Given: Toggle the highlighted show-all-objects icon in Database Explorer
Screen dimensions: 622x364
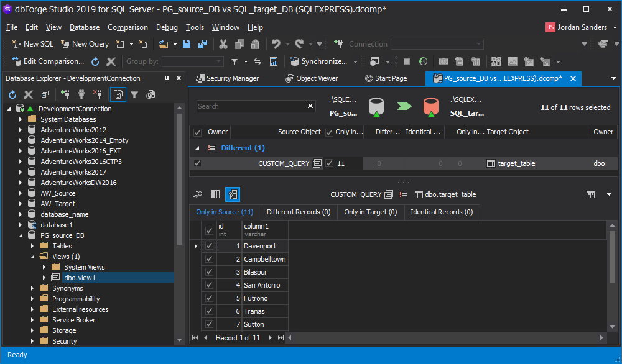Looking at the screenshot, I should click(x=118, y=94).
